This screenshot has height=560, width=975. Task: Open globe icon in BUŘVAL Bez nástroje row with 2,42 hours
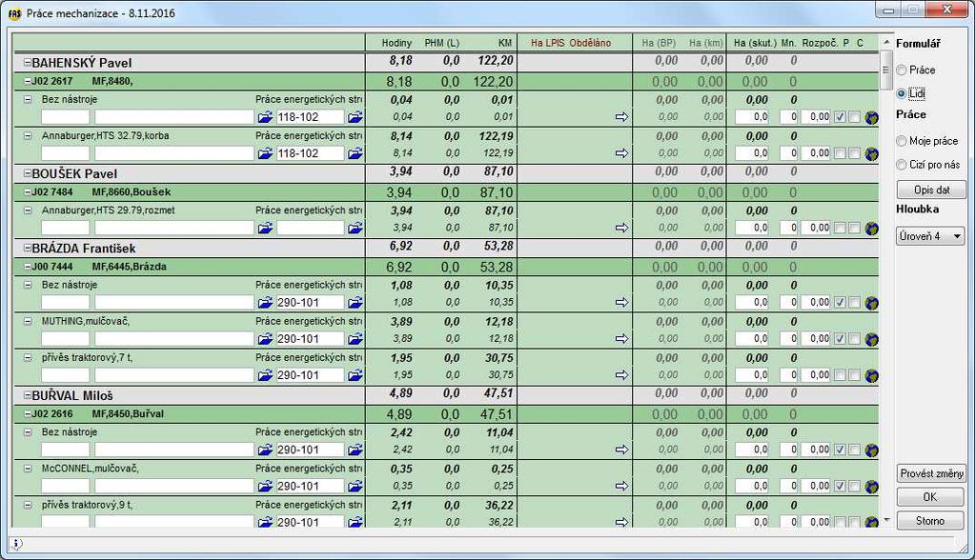[871, 450]
